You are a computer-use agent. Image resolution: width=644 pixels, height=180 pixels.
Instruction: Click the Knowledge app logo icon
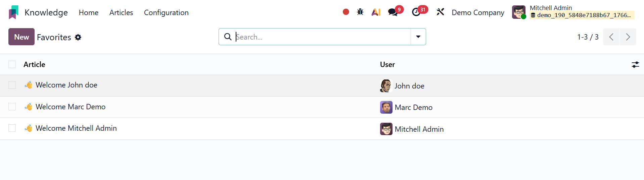tap(13, 12)
